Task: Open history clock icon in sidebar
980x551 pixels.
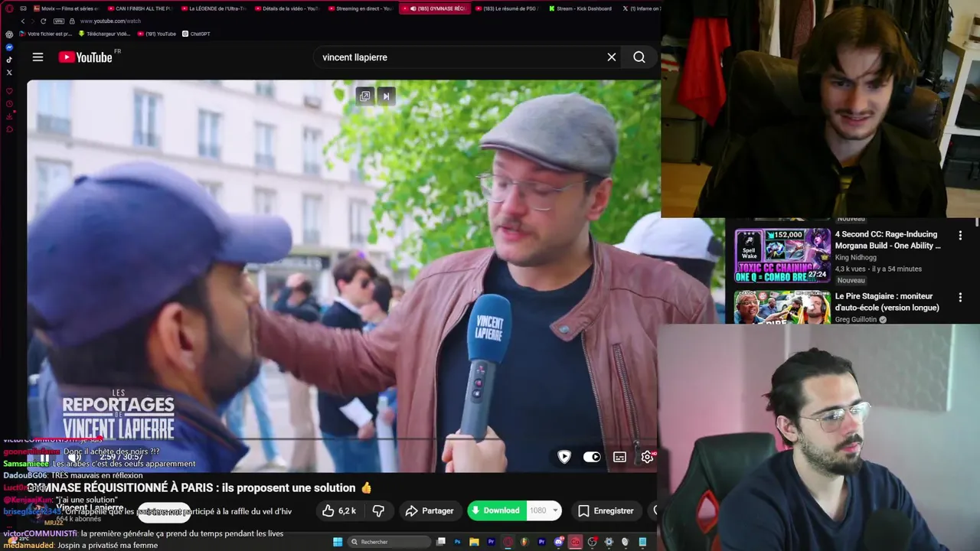Action: pyautogui.click(x=9, y=104)
